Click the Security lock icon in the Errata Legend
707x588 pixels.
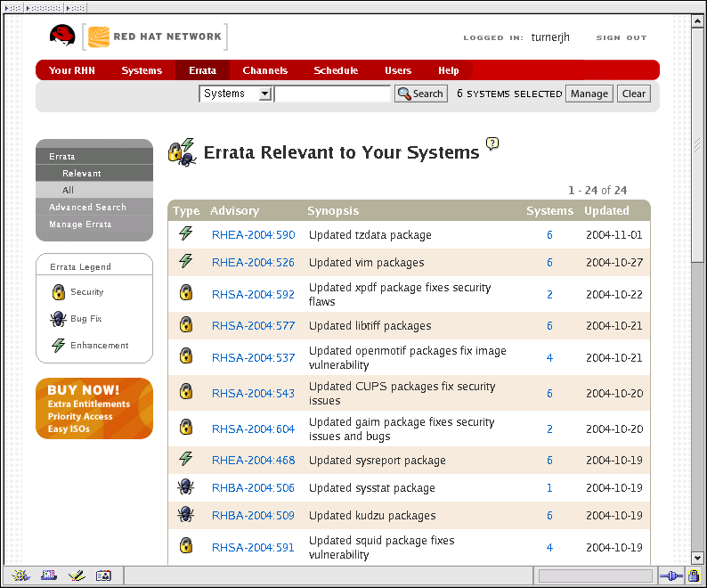(58, 292)
